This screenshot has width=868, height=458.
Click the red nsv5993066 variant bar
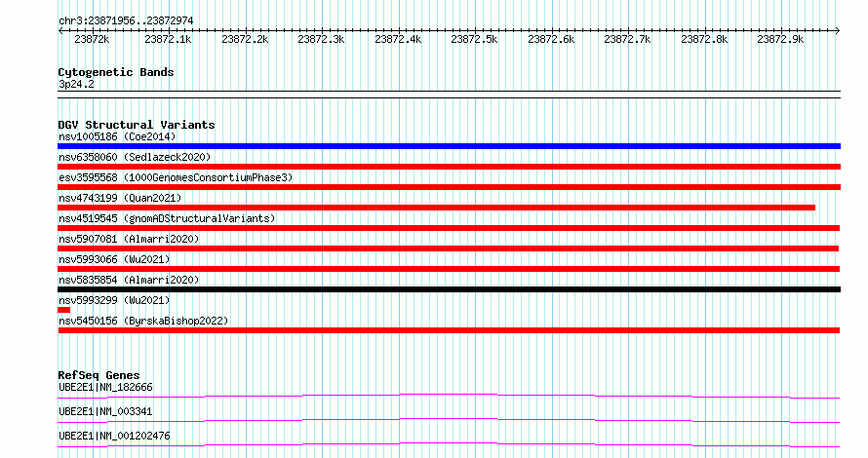(449, 269)
